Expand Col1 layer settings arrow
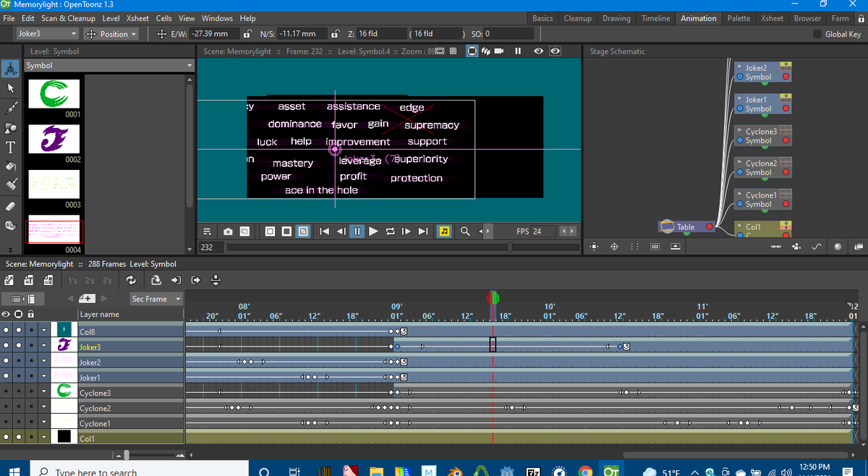 44,438
